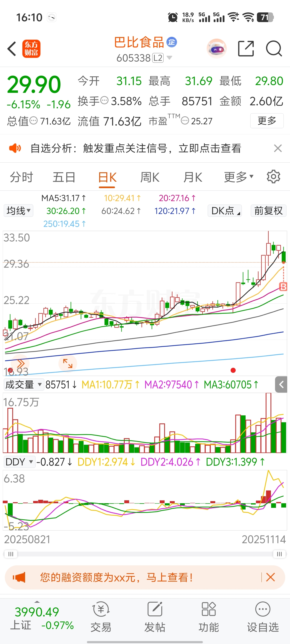The width and height of the screenshot is (290, 644).
Task: Tap the alarm clock status icon
Action: 173,17
